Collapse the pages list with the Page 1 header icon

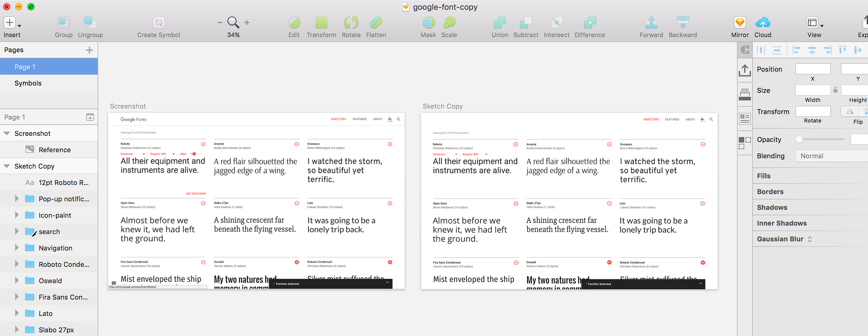90,117
